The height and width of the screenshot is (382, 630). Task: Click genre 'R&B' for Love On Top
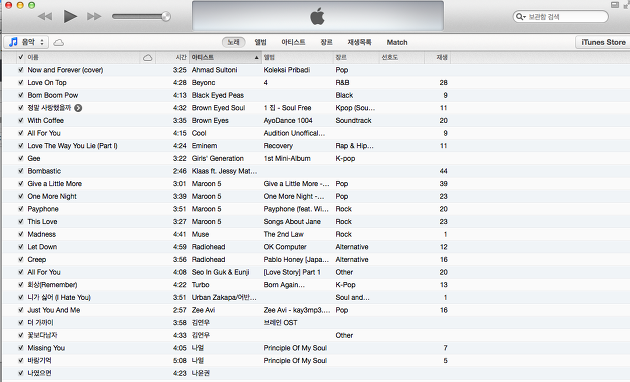342,82
